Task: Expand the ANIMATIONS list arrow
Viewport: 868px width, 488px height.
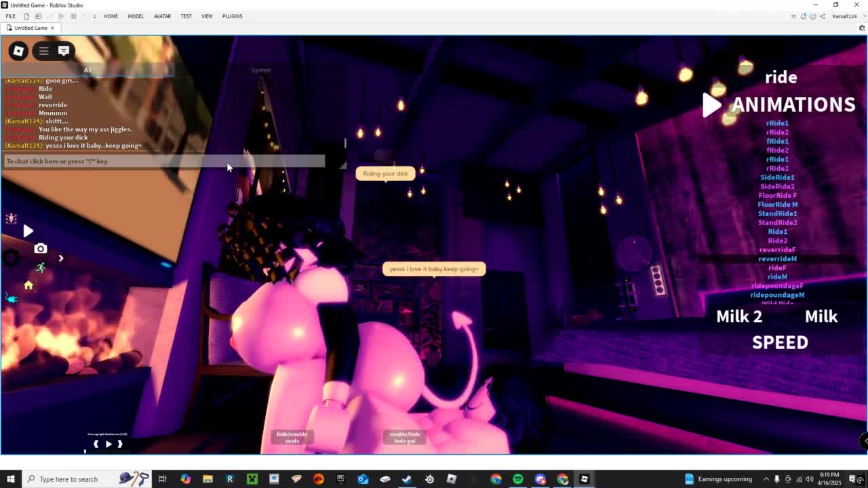Action: [711, 105]
